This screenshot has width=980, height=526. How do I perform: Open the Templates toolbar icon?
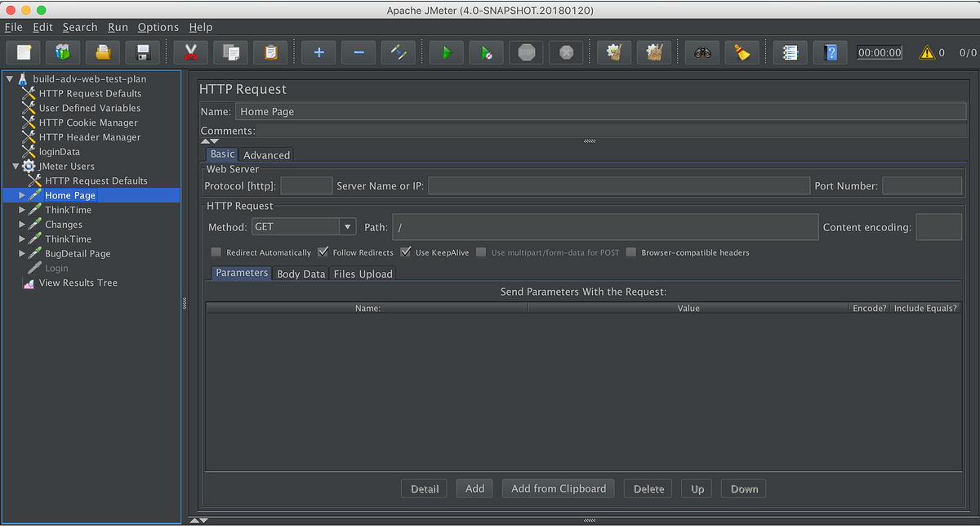pos(63,53)
